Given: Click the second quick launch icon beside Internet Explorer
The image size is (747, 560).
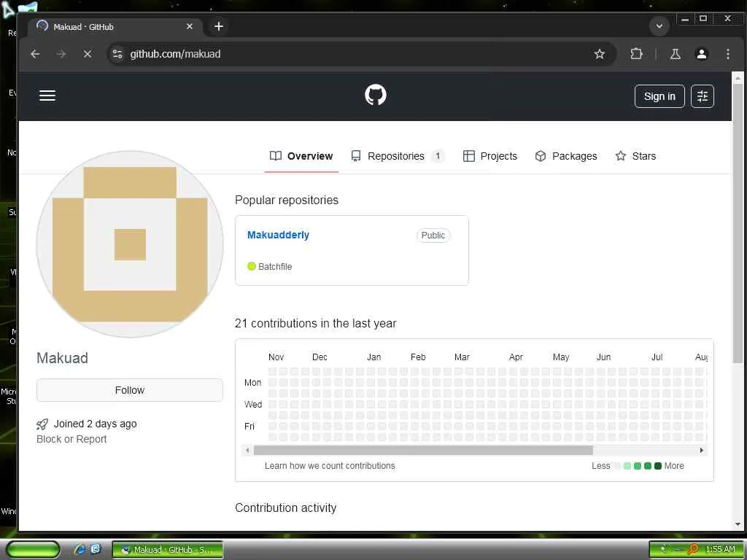Looking at the screenshot, I should click(96, 549).
